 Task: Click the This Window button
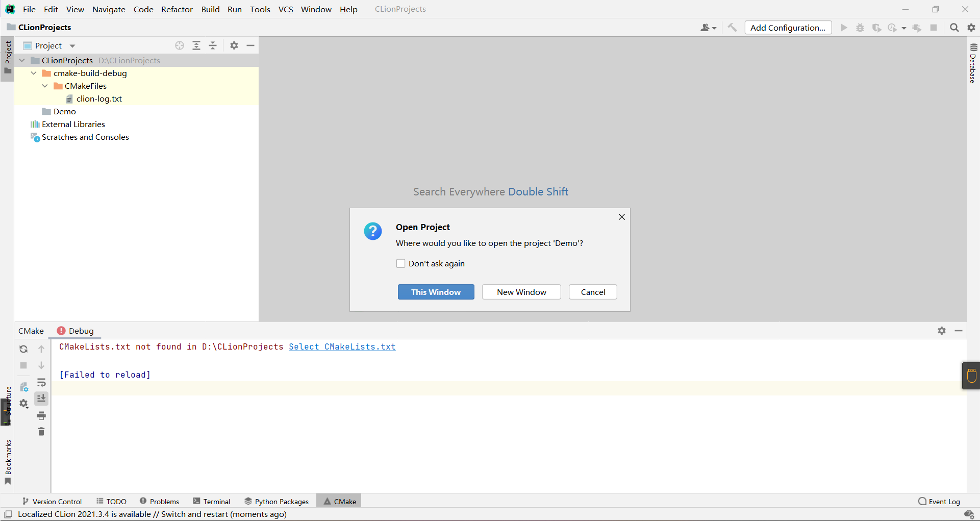tap(436, 292)
